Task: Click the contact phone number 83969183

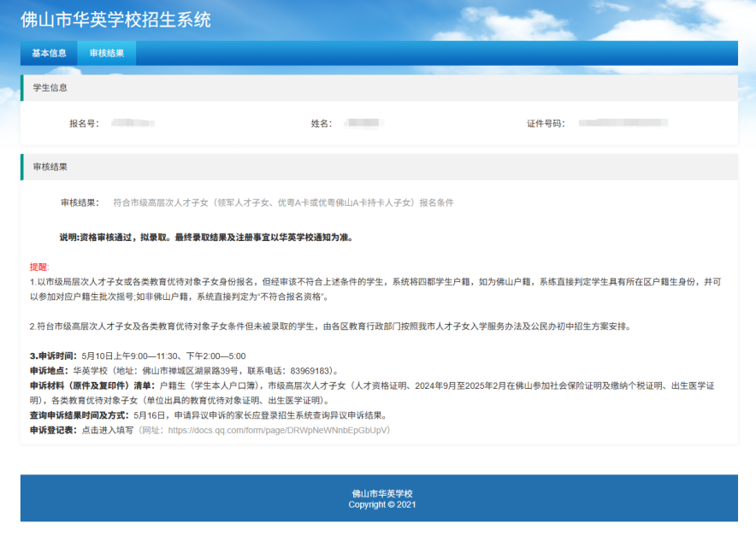Action: (x=310, y=371)
